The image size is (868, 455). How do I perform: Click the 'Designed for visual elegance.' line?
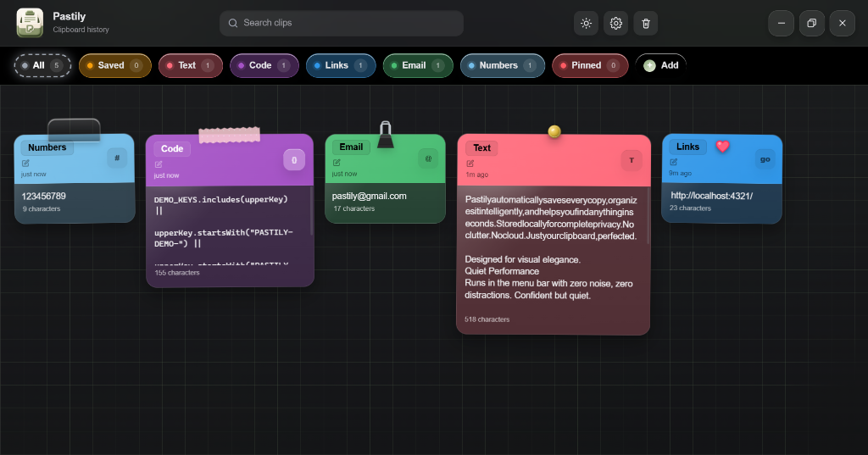[522, 259]
